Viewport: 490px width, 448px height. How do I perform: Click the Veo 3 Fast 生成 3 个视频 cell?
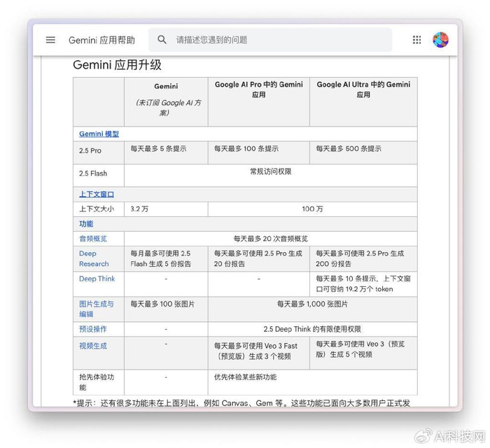point(259,353)
